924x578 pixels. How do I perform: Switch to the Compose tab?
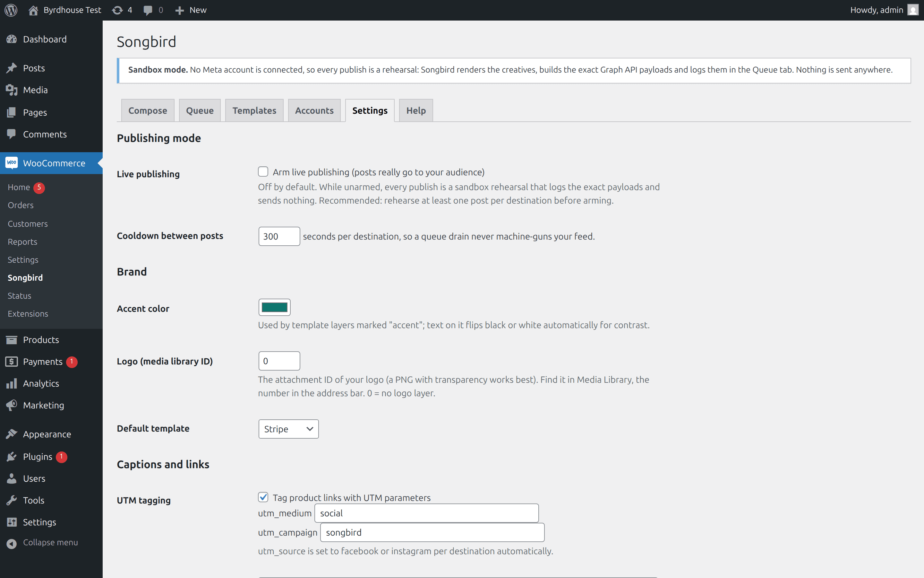pyautogui.click(x=148, y=110)
